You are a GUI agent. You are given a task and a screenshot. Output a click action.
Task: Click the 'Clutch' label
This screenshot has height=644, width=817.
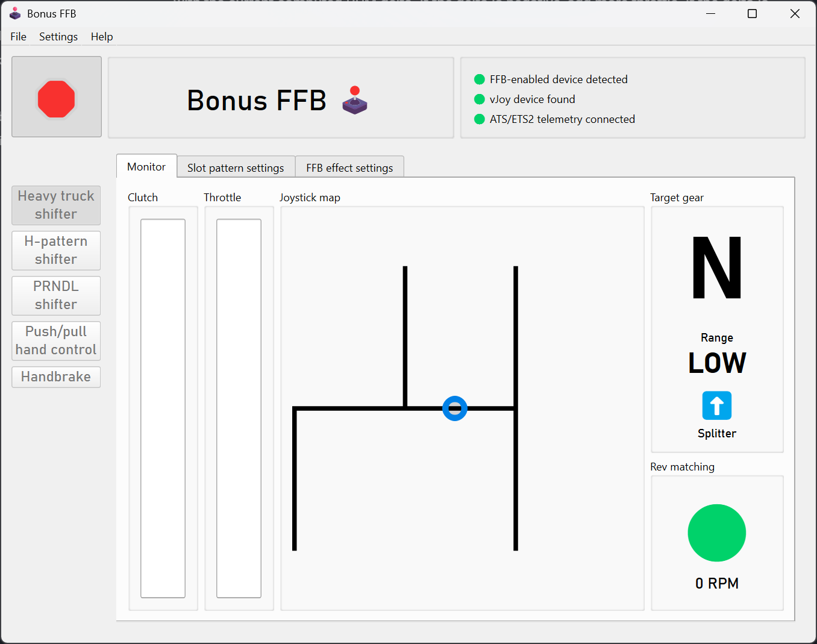(143, 198)
